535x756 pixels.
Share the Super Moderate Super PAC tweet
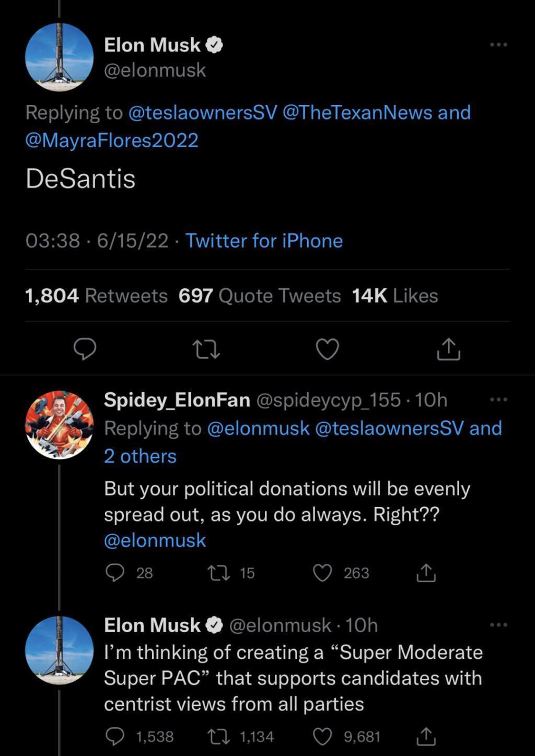click(x=426, y=737)
